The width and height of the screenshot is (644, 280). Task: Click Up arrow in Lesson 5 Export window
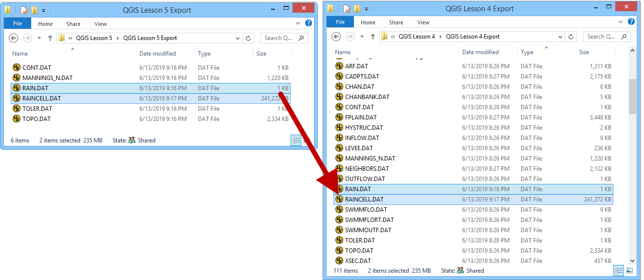[x=50, y=38]
